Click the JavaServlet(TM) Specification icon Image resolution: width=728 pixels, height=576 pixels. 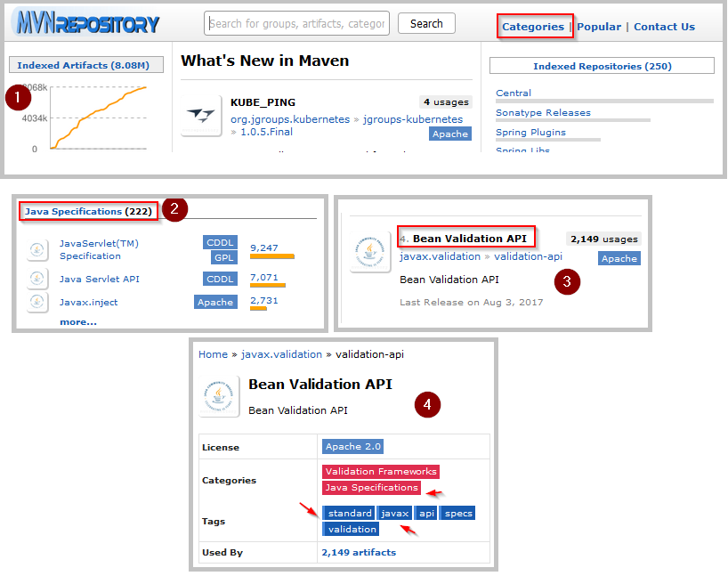click(37, 250)
